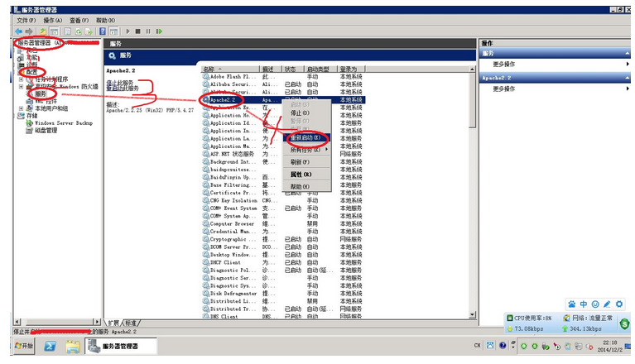Screen dimensions: 635x364
Task: Select 存储 in the console tree
Action: 32,116
